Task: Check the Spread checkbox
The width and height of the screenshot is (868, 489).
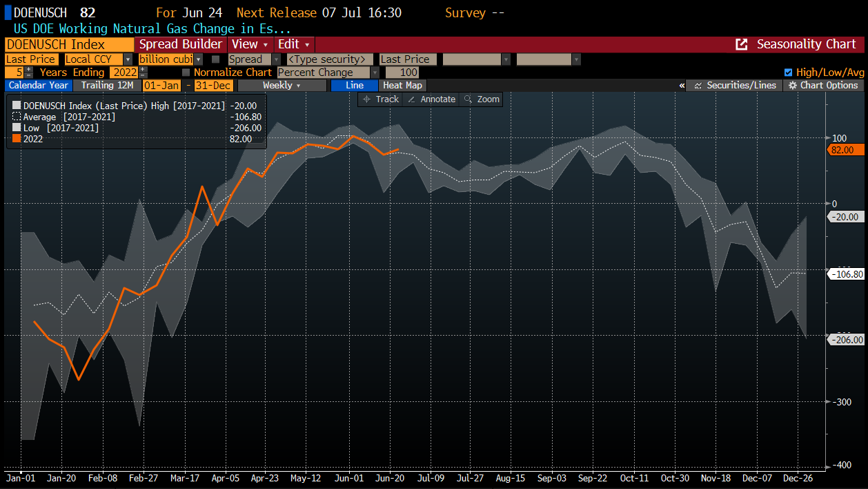Action: (x=216, y=59)
